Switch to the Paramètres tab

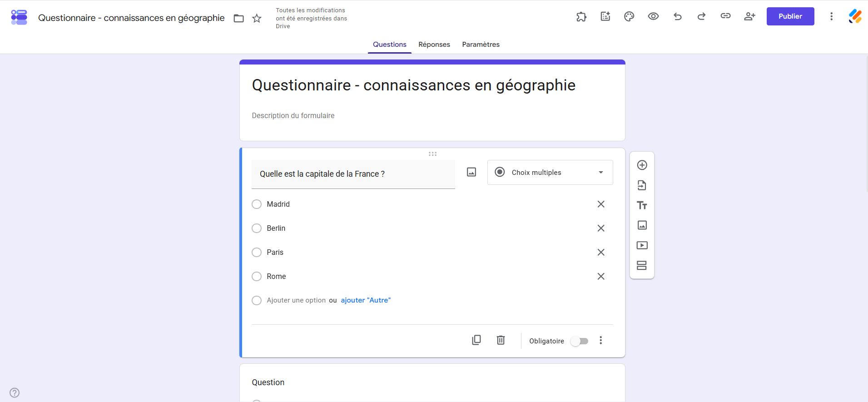coord(481,45)
